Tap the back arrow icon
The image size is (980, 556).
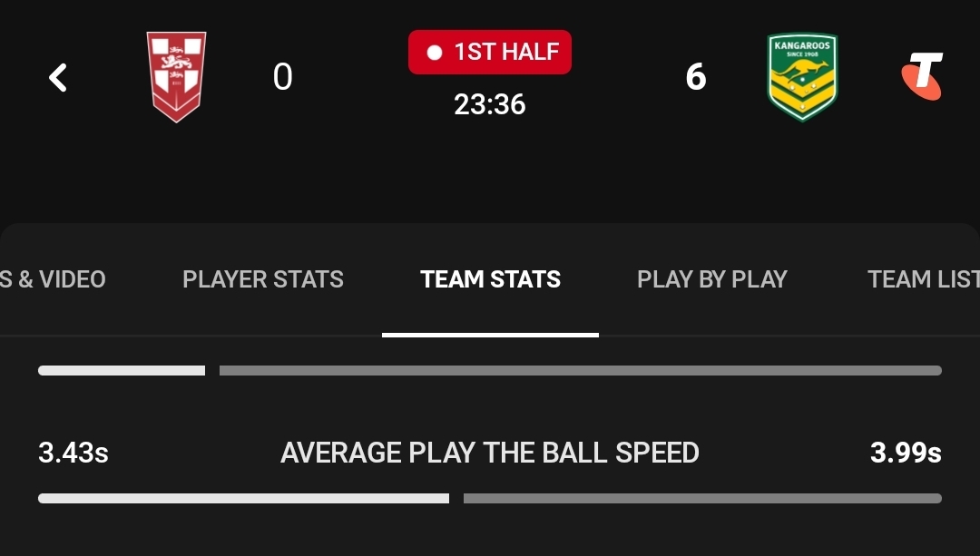pos(58,77)
